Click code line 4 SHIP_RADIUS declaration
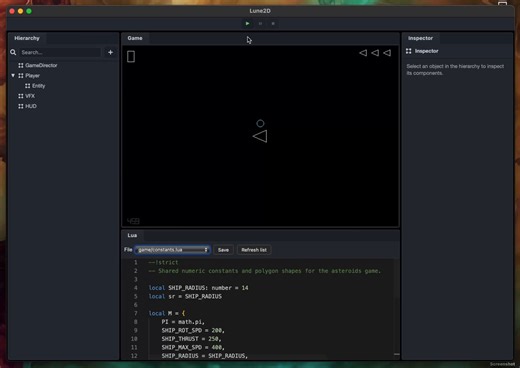This screenshot has height=368, width=520. coord(198,288)
